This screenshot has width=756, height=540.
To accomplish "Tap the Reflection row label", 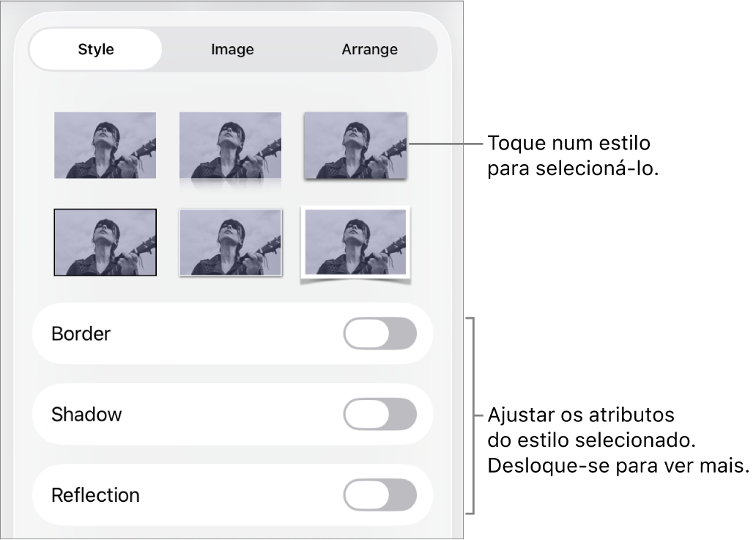I will tap(95, 495).
